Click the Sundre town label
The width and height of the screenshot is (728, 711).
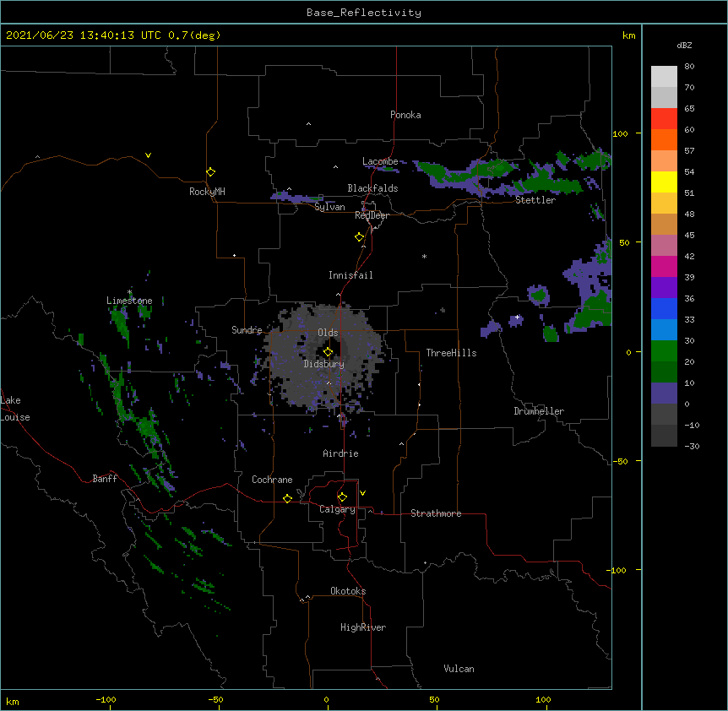(247, 330)
